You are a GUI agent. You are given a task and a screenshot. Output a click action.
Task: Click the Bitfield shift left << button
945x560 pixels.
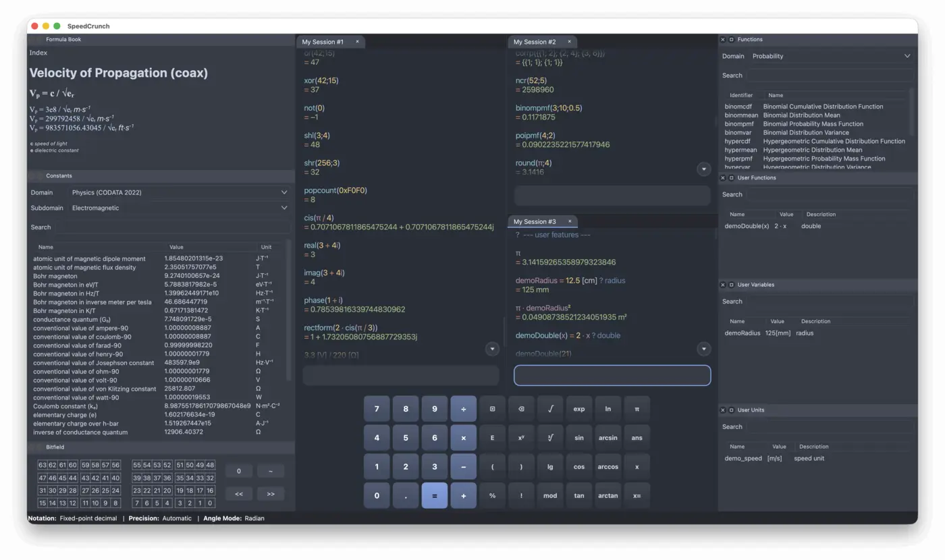[x=239, y=494]
